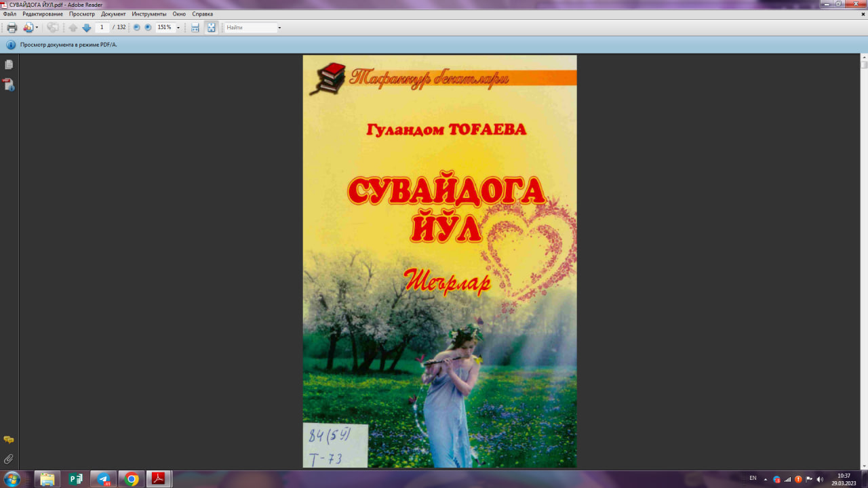Open the Page Thumbnails panel
The width and height of the screenshot is (868, 488).
tap(8, 64)
